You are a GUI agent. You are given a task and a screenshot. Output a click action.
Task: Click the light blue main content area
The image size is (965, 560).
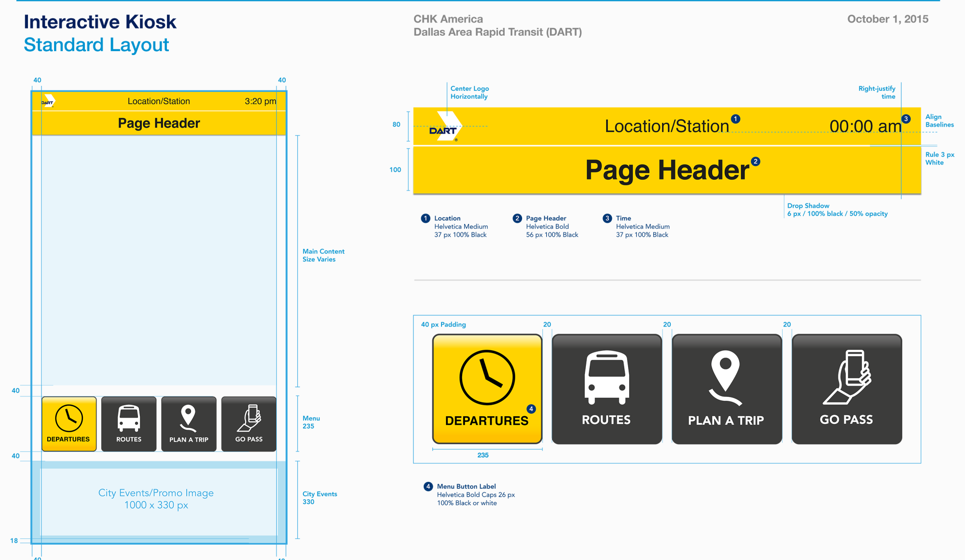coord(159,260)
